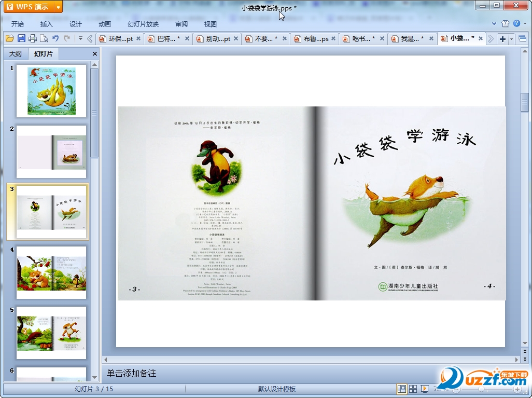Switch to the 大纲 outline pane tab
Image resolution: width=532 pixels, height=398 pixels.
(16, 53)
